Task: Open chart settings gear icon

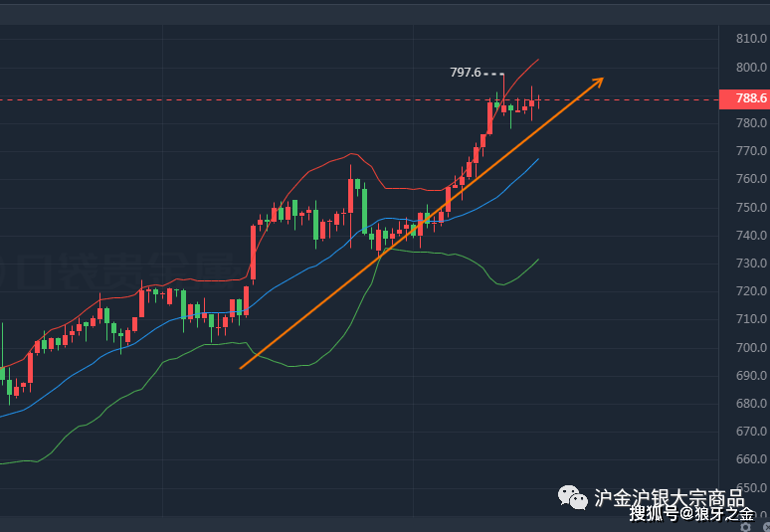Action: click(747, 527)
